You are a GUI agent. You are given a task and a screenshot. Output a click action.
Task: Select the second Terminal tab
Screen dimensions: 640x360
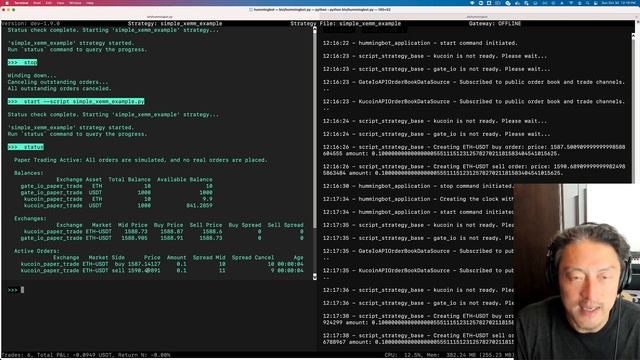(477, 17)
